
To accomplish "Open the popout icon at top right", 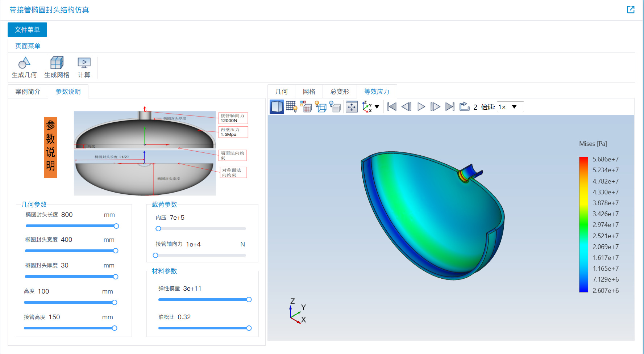I will (631, 10).
